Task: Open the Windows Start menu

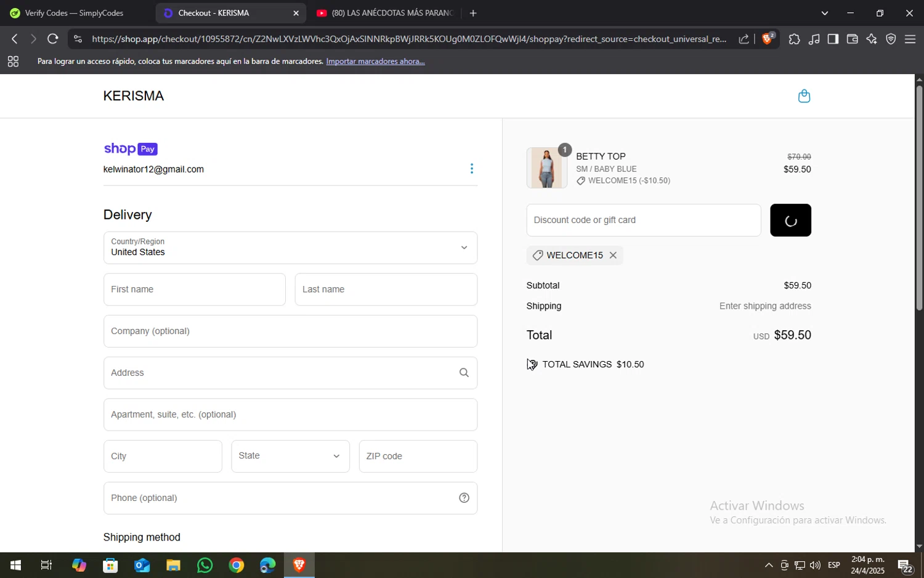Action: click(15, 565)
